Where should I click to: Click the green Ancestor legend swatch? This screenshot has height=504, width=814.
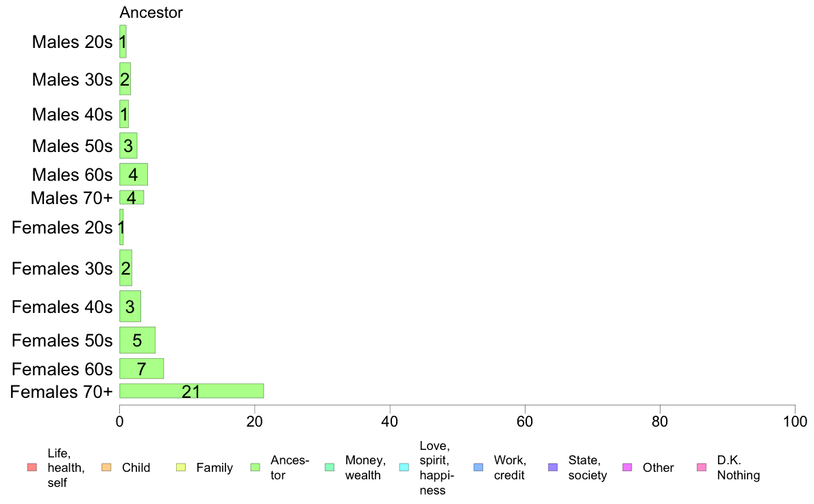click(255, 468)
